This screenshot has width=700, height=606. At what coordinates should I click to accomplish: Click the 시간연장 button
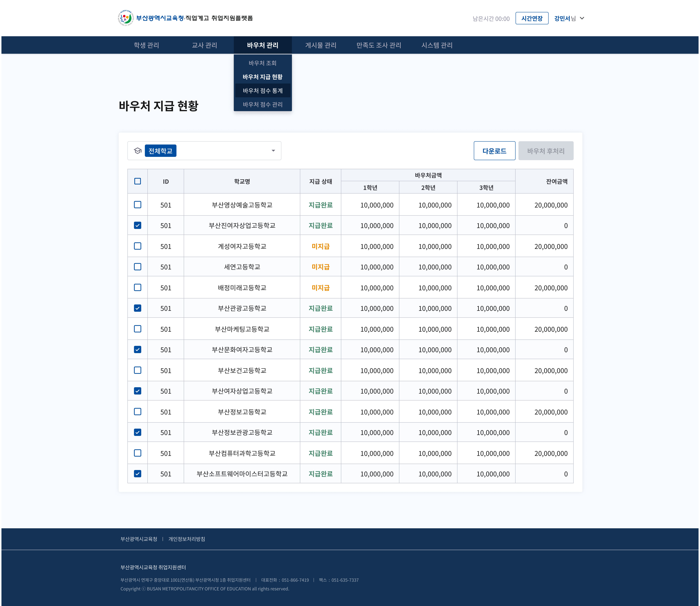532,18
